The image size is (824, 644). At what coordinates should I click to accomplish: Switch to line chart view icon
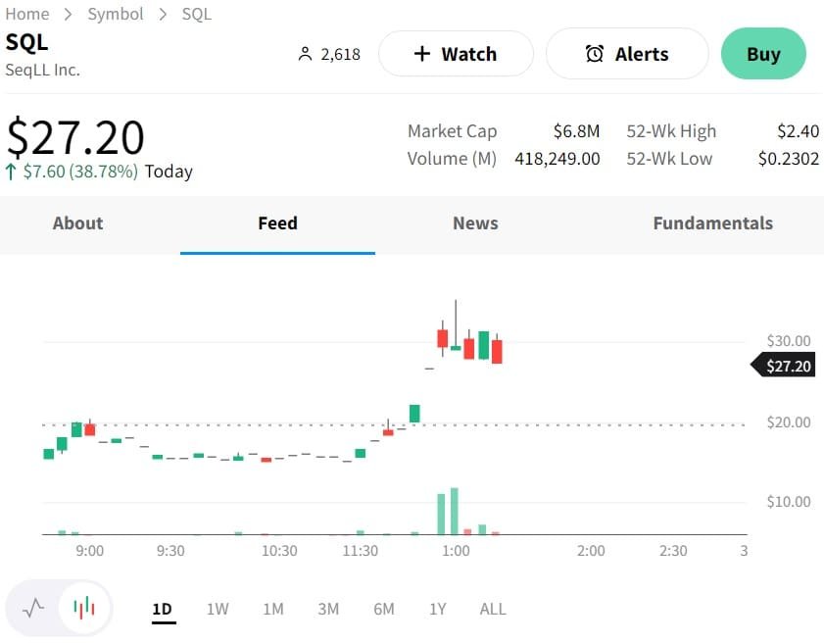click(33, 608)
